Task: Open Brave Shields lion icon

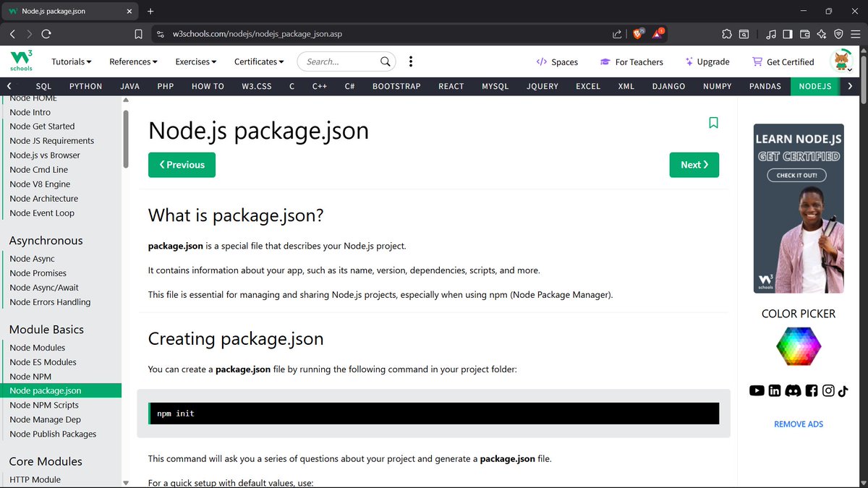Action: click(x=639, y=33)
